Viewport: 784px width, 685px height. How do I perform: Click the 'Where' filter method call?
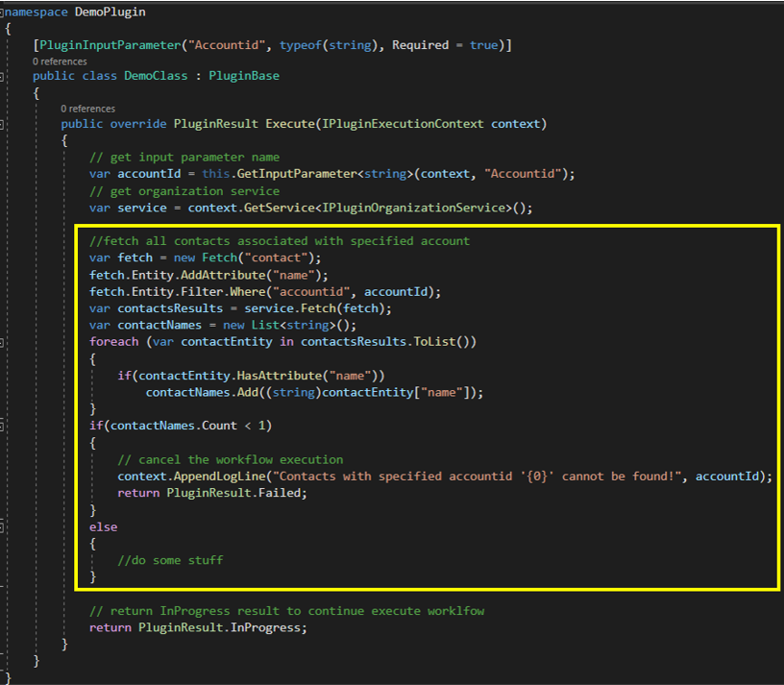pos(248,292)
